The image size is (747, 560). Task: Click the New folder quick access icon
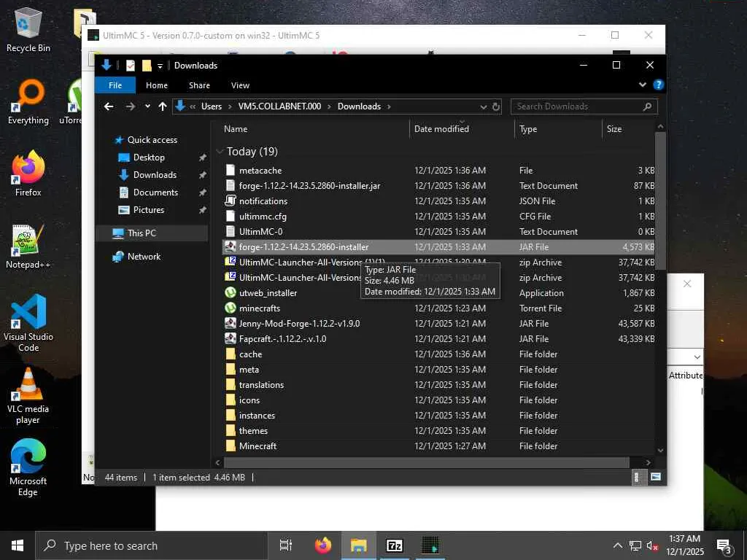147,66
